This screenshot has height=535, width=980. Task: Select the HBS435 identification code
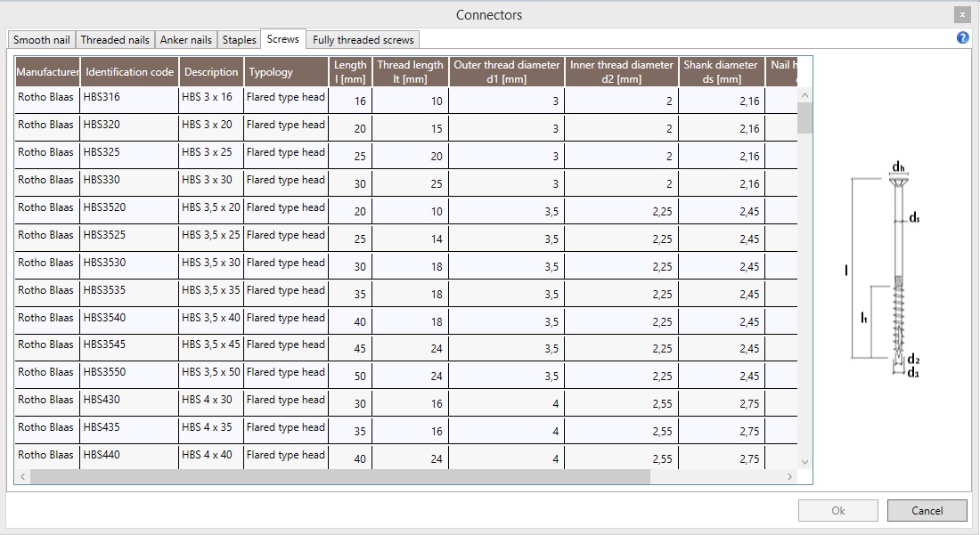pos(129,429)
